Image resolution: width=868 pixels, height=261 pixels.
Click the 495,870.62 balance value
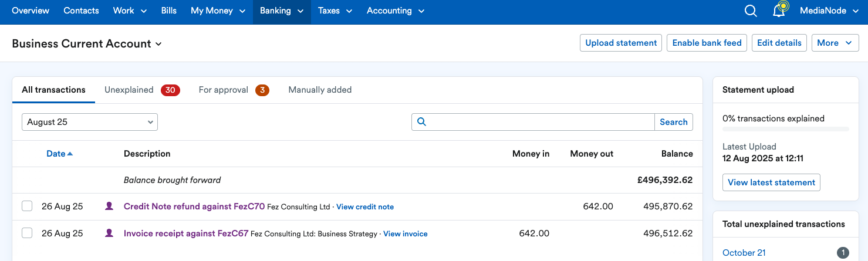(x=668, y=206)
